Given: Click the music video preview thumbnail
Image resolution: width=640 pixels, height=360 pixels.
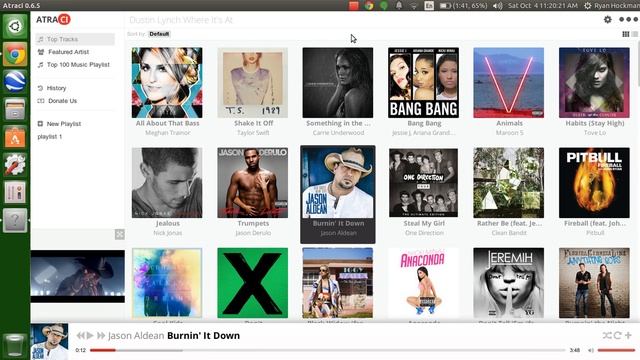Looking at the screenshot, I should pos(78,276).
